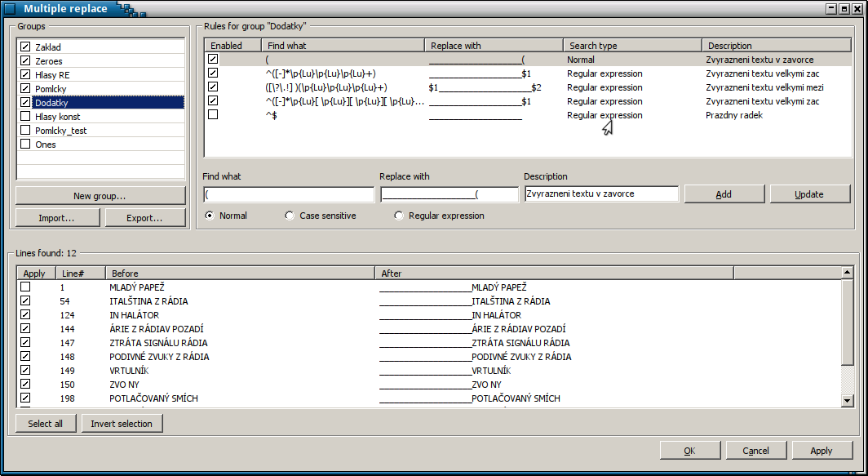Select the Case sensitive search mode
Image resolution: width=868 pixels, height=476 pixels.
tap(290, 215)
